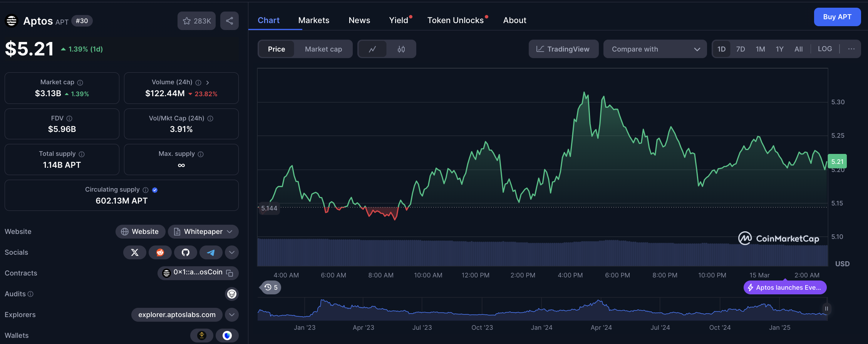Click the Aptos coin logo icon
This screenshot has width=868, height=344.
coord(12,21)
